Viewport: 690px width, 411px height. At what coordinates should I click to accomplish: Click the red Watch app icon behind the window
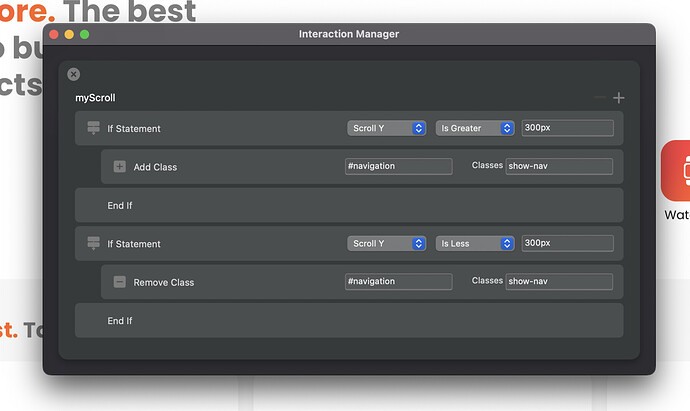(x=676, y=170)
